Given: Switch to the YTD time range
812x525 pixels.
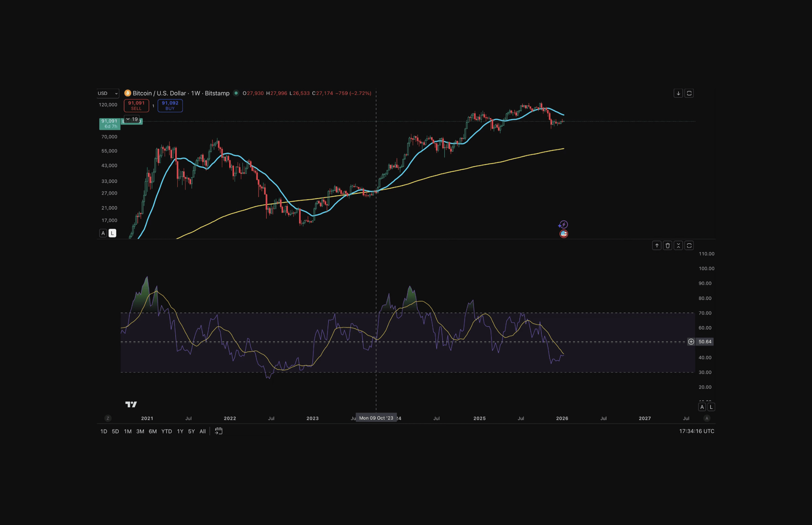Looking at the screenshot, I should (x=166, y=431).
